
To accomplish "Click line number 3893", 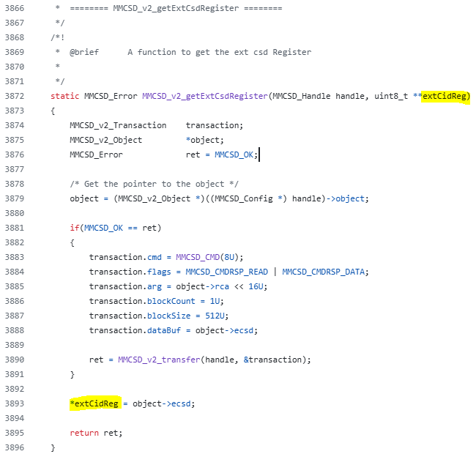I will (x=14, y=403).
